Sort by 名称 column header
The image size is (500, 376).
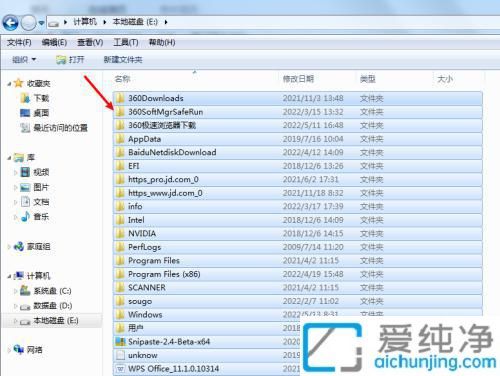pos(122,79)
